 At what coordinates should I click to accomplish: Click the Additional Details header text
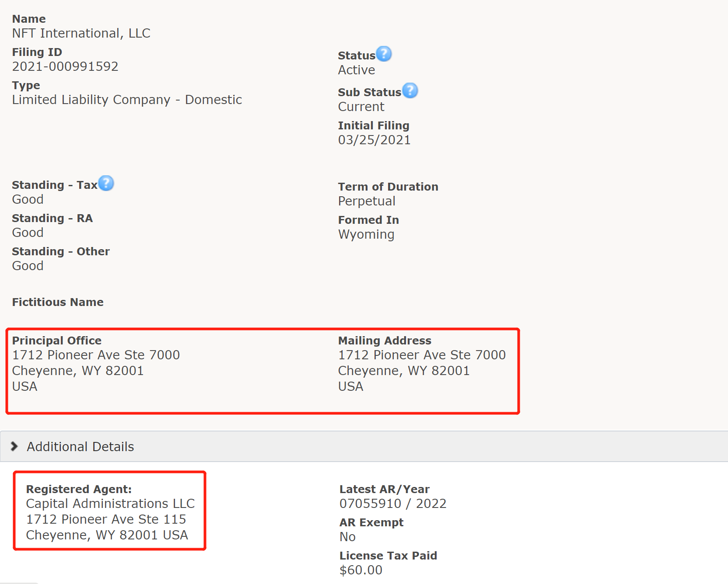tap(80, 447)
